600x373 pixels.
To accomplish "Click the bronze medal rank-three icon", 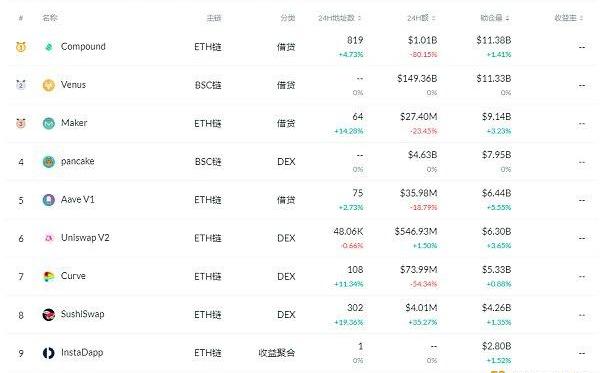I will [x=21, y=123].
